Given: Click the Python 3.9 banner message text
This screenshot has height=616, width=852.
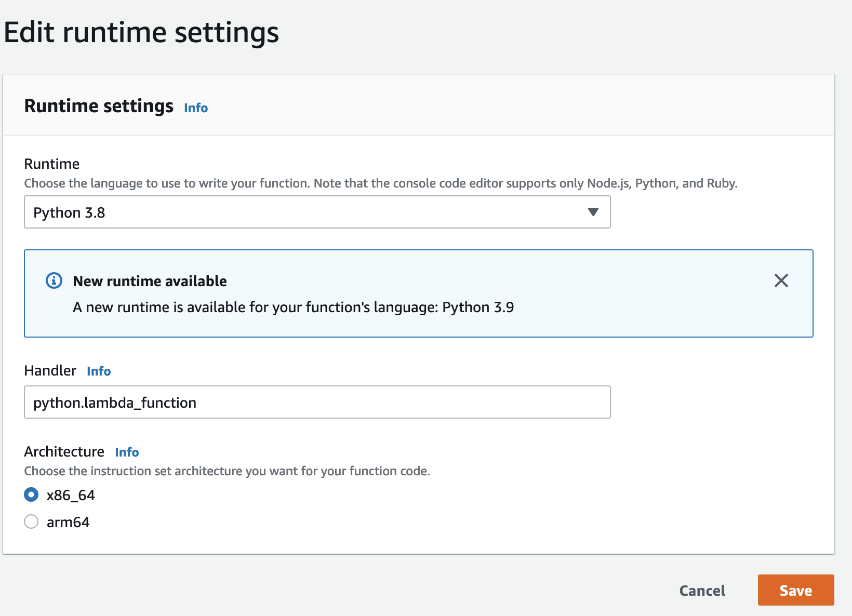Looking at the screenshot, I should click(293, 307).
